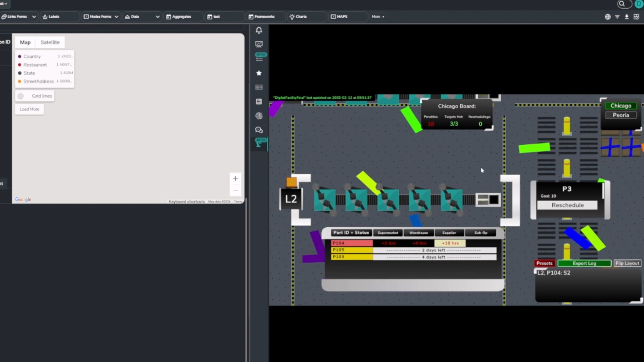Viewport: 644px width, 362px height.
Task: Click the magnifier search icon
Action: 622,4
